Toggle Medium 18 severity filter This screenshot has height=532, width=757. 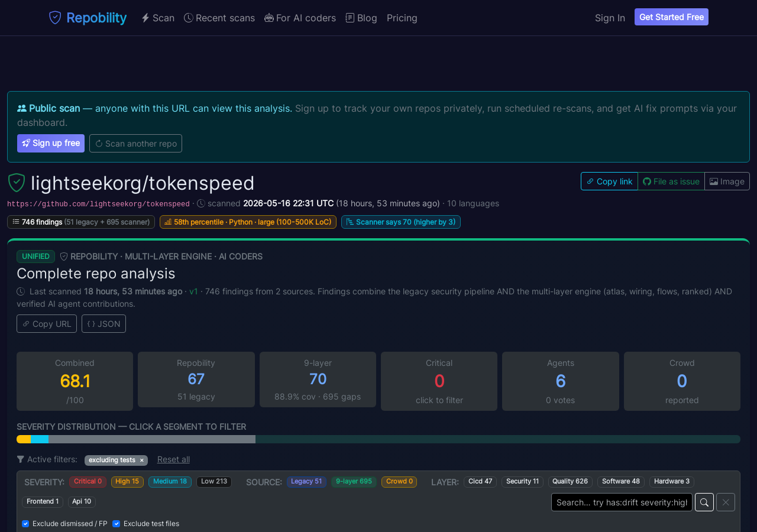click(170, 482)
